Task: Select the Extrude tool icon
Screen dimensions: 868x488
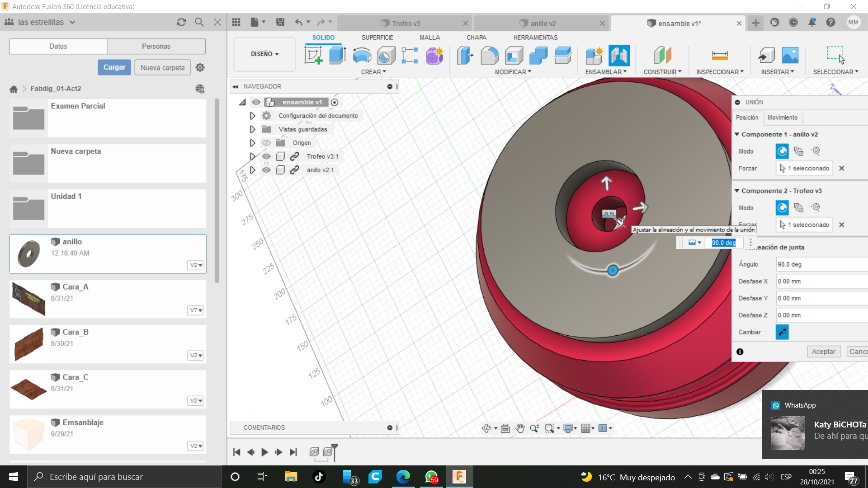Action: 337,56
